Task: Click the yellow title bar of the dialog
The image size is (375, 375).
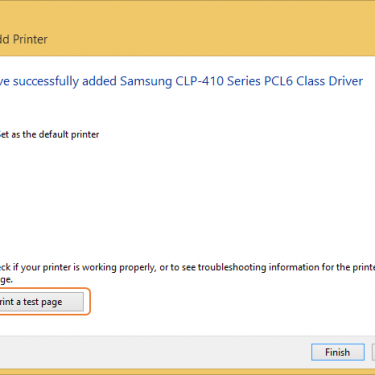Action: point(187,28)
